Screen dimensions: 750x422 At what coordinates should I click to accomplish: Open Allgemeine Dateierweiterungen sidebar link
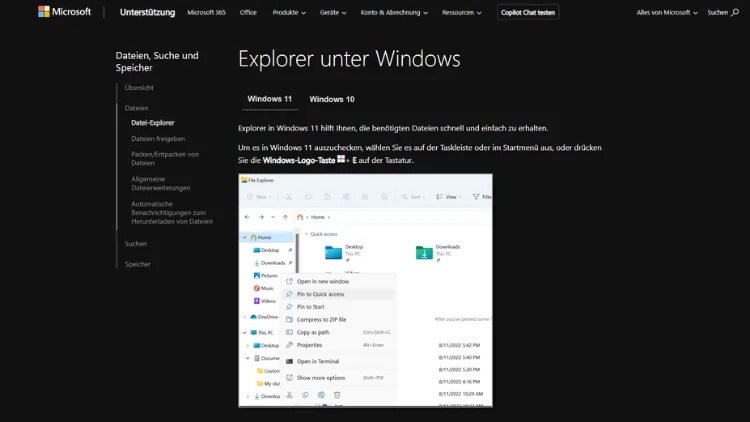(x=161, y=183)
